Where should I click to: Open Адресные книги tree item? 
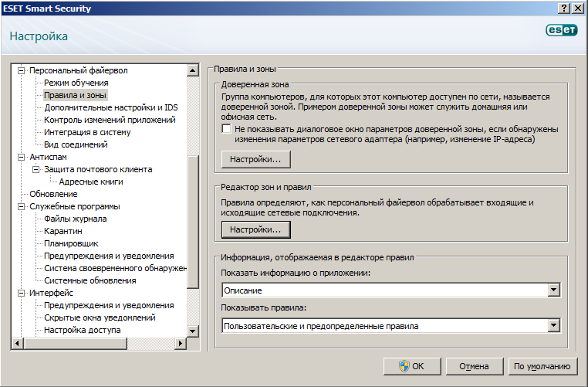tap(91, 182)
